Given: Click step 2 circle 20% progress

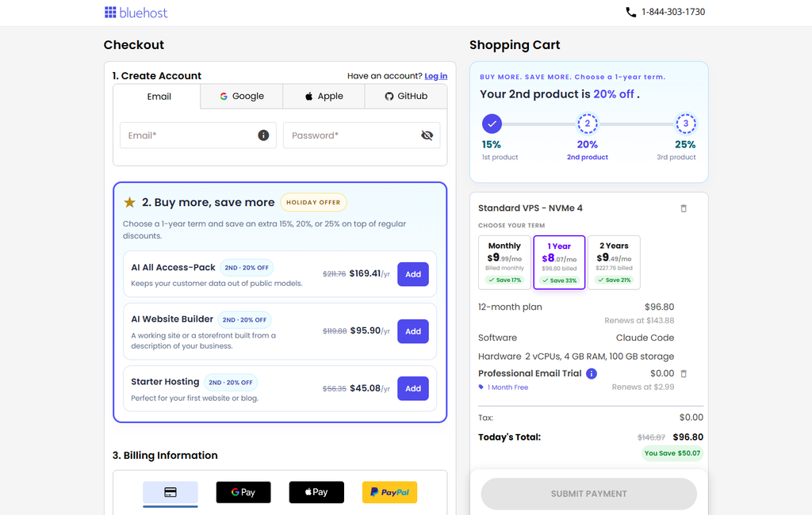Looking at the screenshot, I should click(588, 124).
